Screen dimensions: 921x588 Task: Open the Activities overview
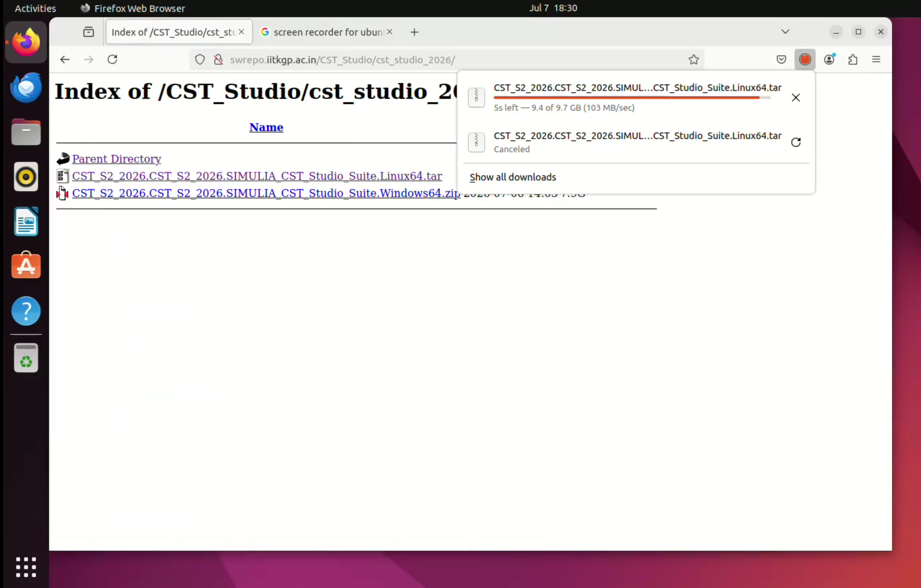tap(35, 8)
